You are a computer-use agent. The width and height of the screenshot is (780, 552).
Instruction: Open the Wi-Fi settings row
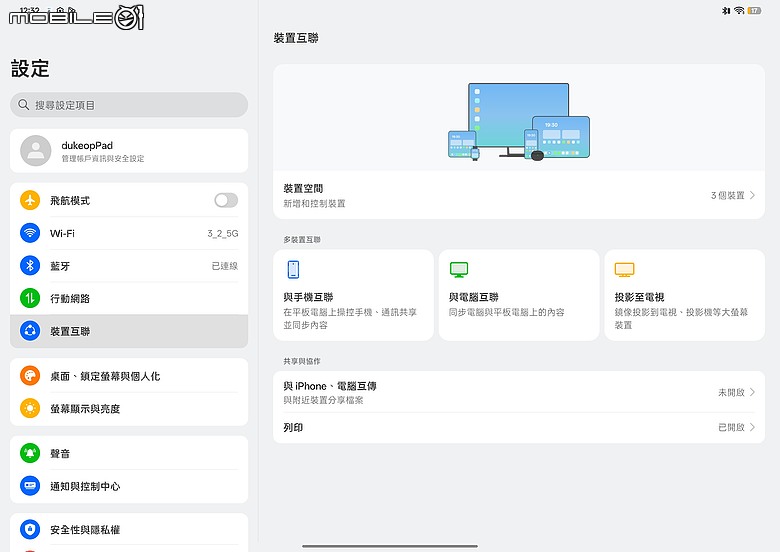(129, 233)
